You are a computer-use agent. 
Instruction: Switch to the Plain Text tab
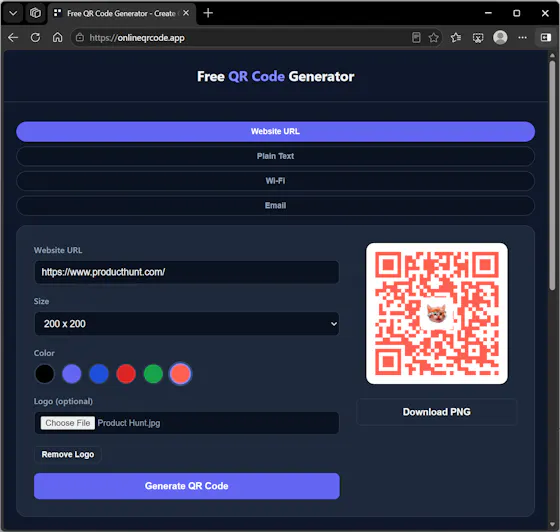click(x=275, y=156)
